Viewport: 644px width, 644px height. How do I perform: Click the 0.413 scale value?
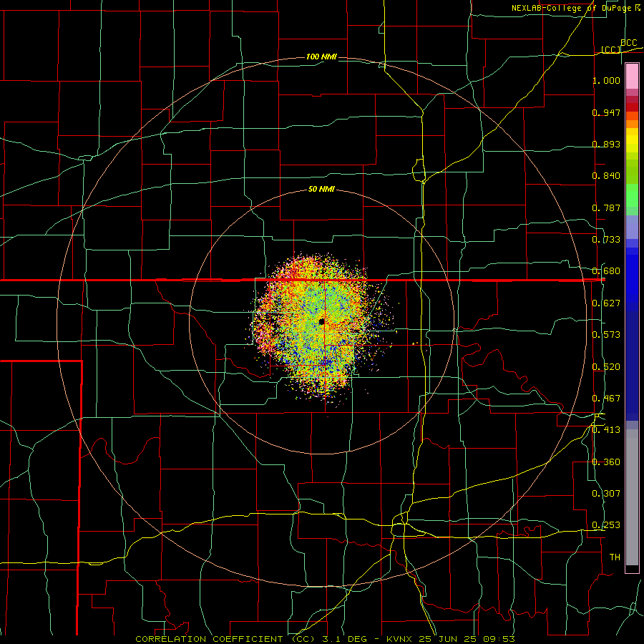(x=606, y=430)
